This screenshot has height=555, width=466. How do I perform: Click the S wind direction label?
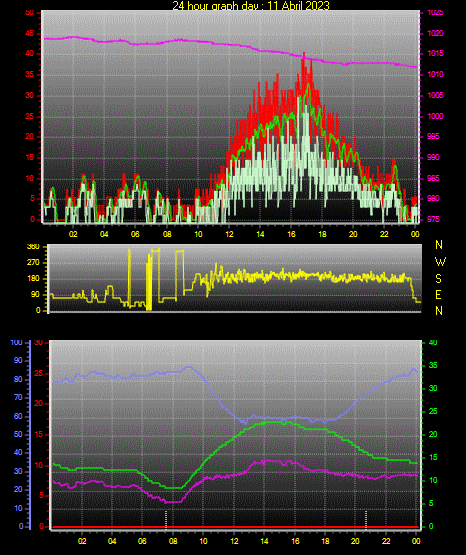click(438, 279)
